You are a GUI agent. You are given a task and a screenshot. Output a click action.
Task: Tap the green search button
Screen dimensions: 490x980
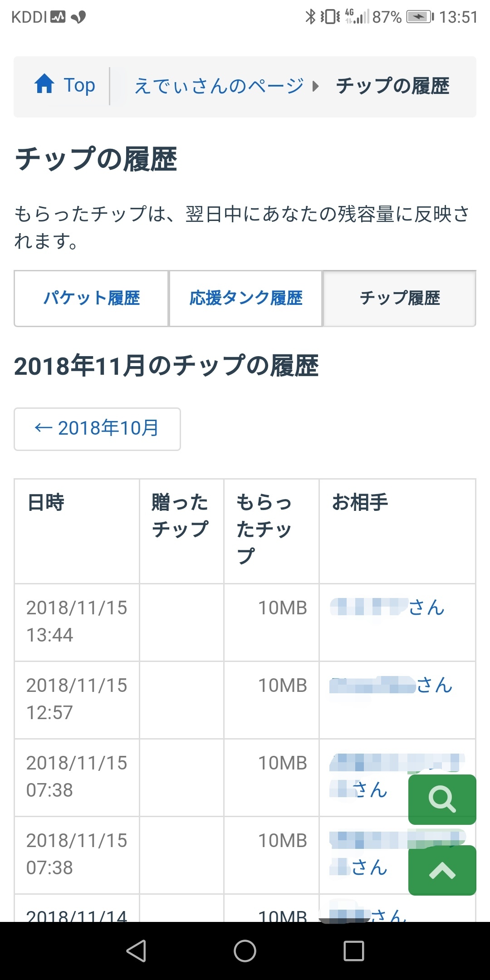coord(442,799)
